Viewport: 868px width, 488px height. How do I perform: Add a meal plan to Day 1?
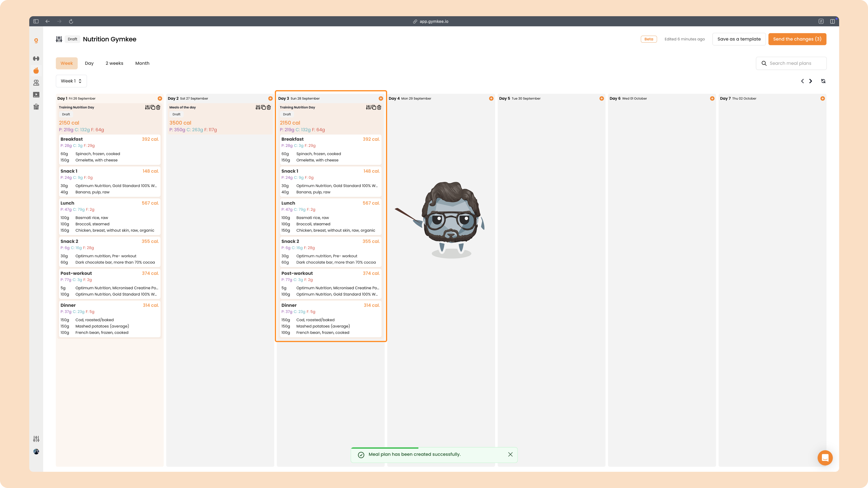pyautogui.click(x=160, y=98)
